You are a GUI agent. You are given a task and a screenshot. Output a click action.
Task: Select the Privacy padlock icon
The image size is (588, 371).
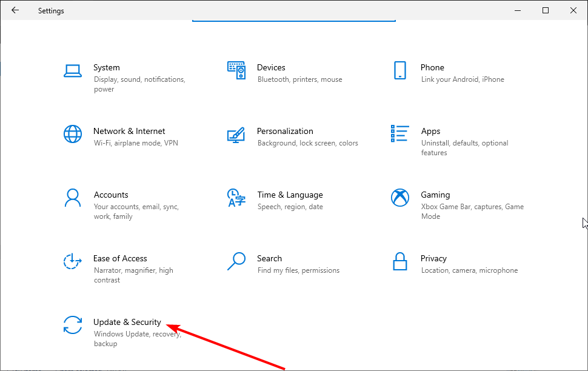pos(399,261)
